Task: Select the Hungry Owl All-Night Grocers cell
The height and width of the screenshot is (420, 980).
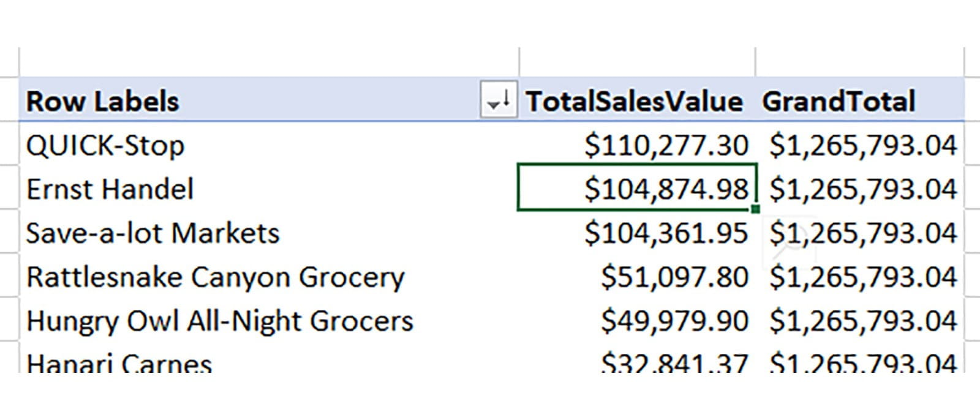Action: pyautogui.click(x=220, y=321)
